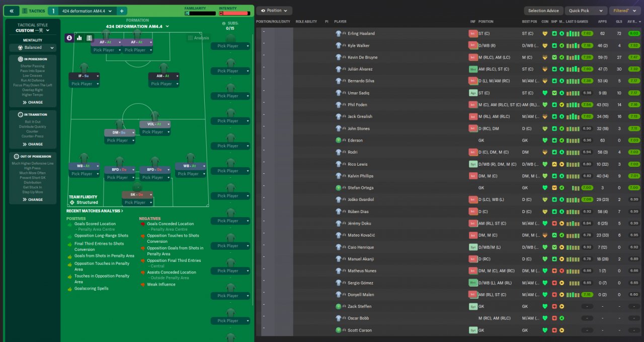The image size is (644, 342).
Task: Select the player view icon on pitch
Action: [69, 38]
